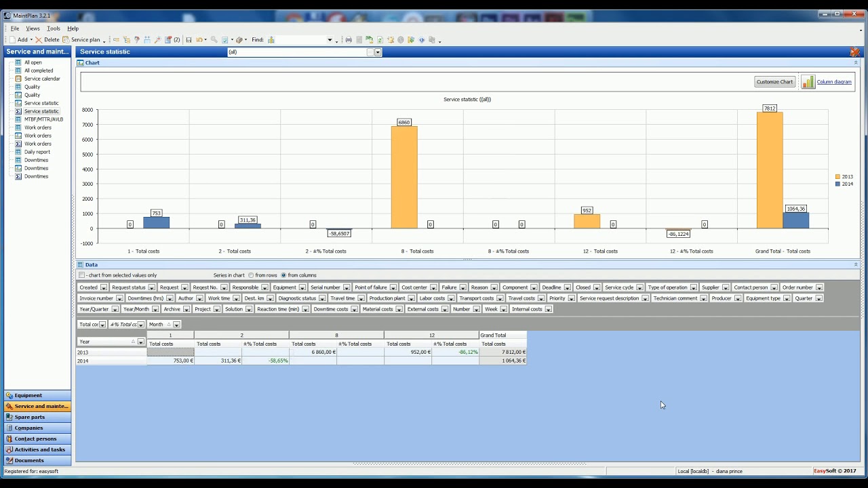868x488 pixels.
Task: Open filter dropdown on Cost center field
Action: point(433,287)
